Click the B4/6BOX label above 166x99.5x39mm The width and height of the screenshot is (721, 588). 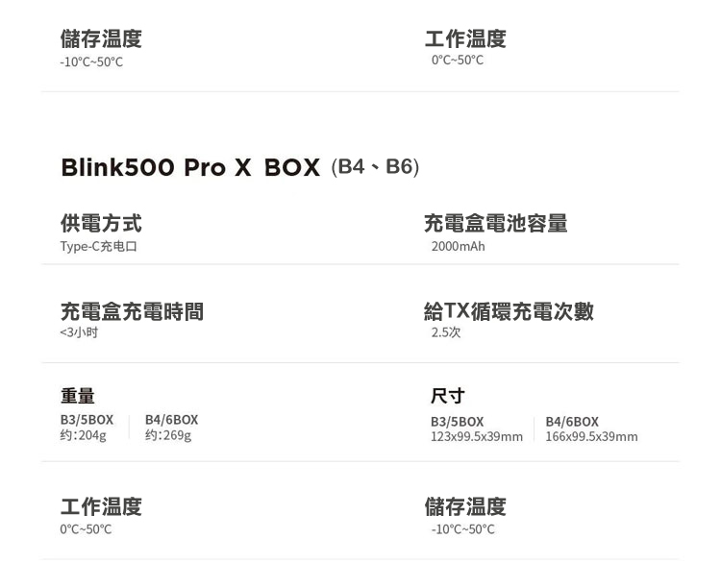(x=572, y=422)
